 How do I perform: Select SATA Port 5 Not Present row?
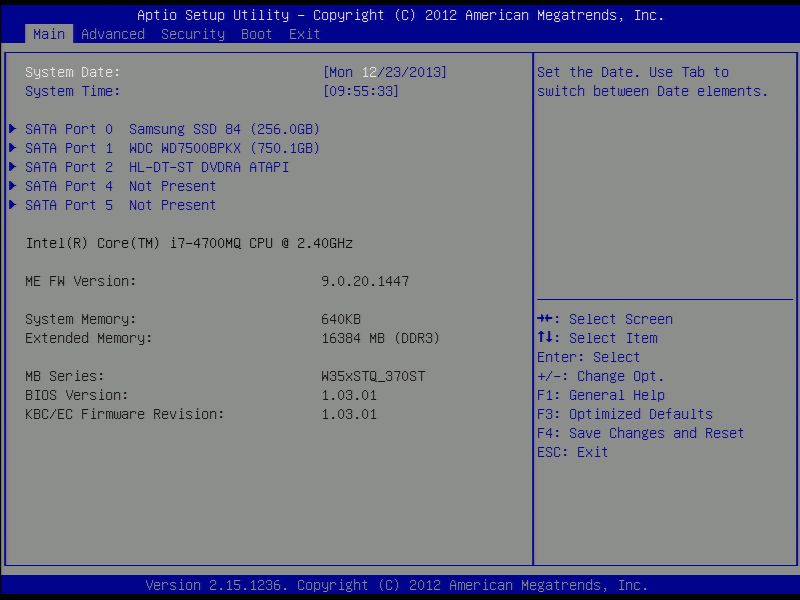[x=120, y=205]
